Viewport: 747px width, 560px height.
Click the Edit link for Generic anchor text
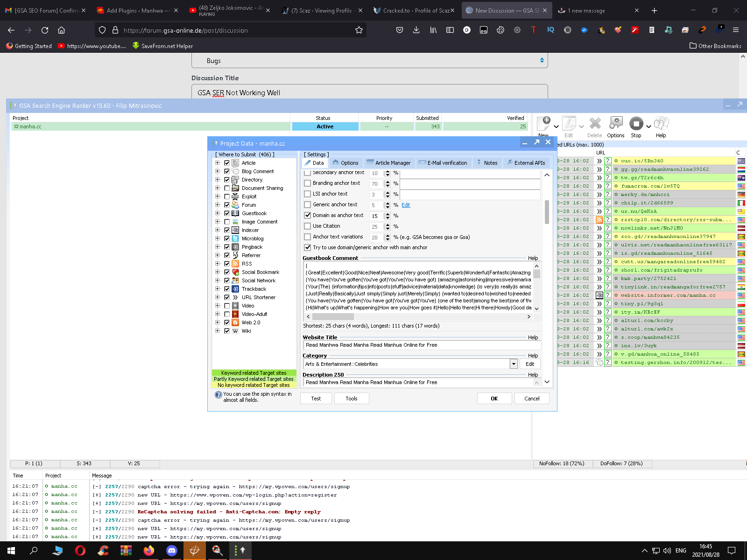(x=406, y=205)
